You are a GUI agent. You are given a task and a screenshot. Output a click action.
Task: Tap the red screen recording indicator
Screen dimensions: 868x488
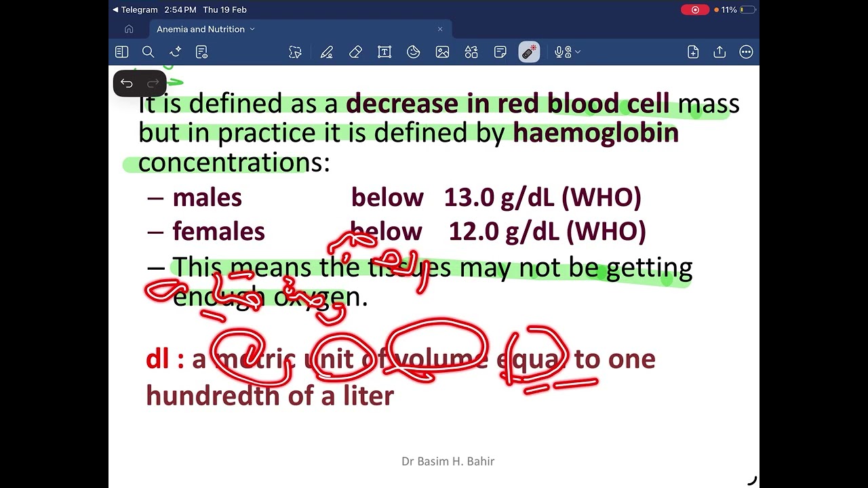[x=695, y=9]
